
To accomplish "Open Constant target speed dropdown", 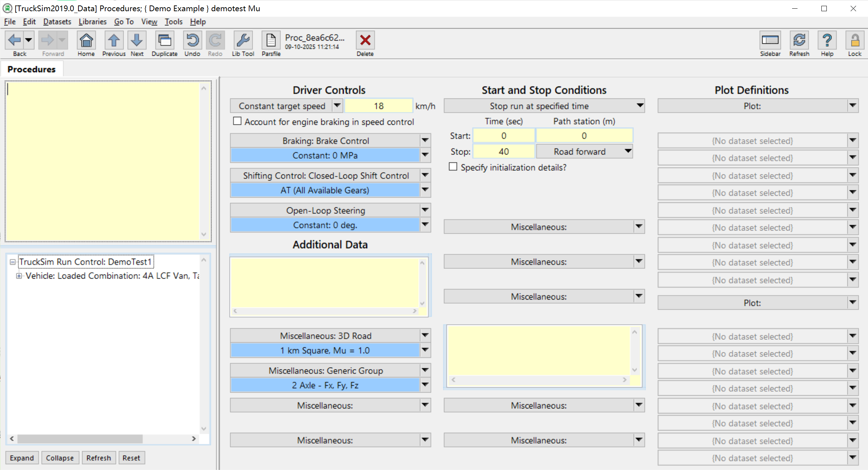I will tap(337, 106).
